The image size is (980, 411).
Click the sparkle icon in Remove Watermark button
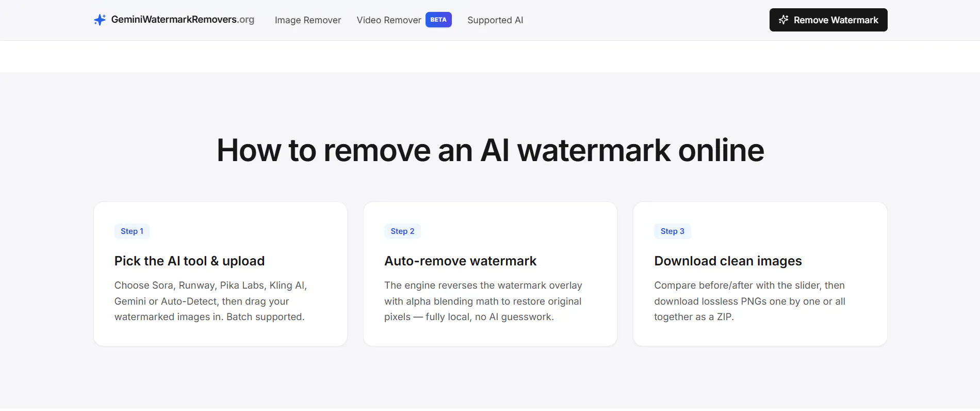tap(783, 20)
